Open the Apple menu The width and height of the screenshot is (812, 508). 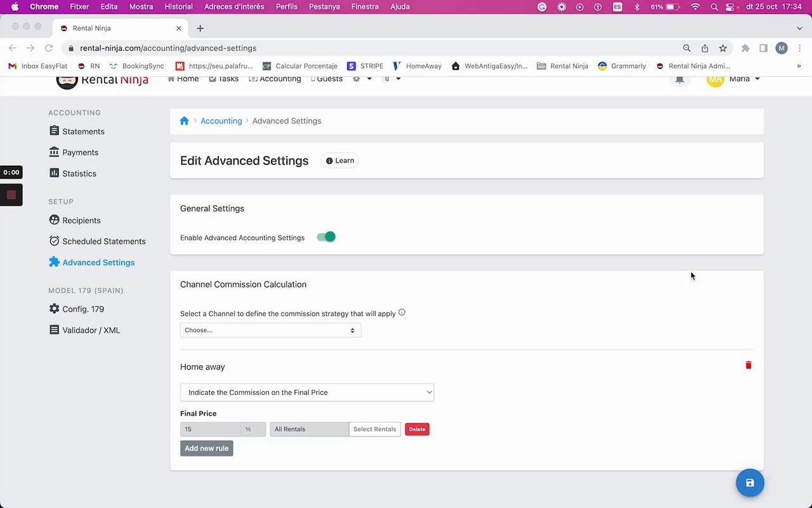coord(15,7)
